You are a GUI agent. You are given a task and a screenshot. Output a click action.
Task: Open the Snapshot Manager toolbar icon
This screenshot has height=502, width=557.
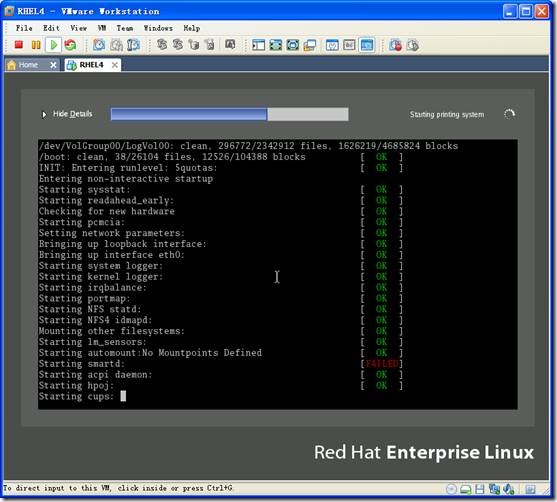pos(134,45)
